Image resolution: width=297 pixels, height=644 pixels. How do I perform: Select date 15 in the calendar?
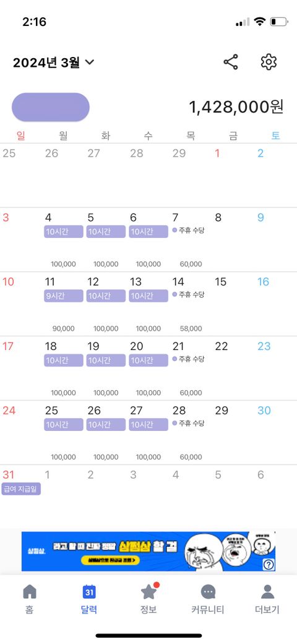221,282
